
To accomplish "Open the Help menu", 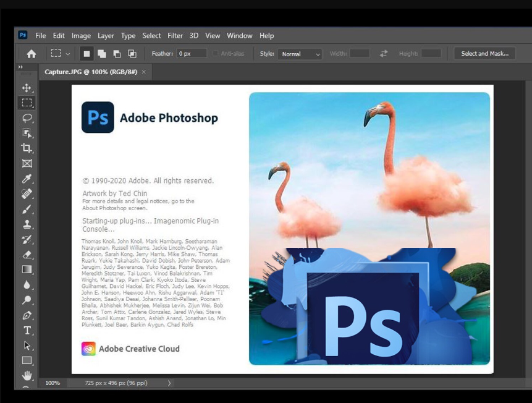I will tap(267, 36).
